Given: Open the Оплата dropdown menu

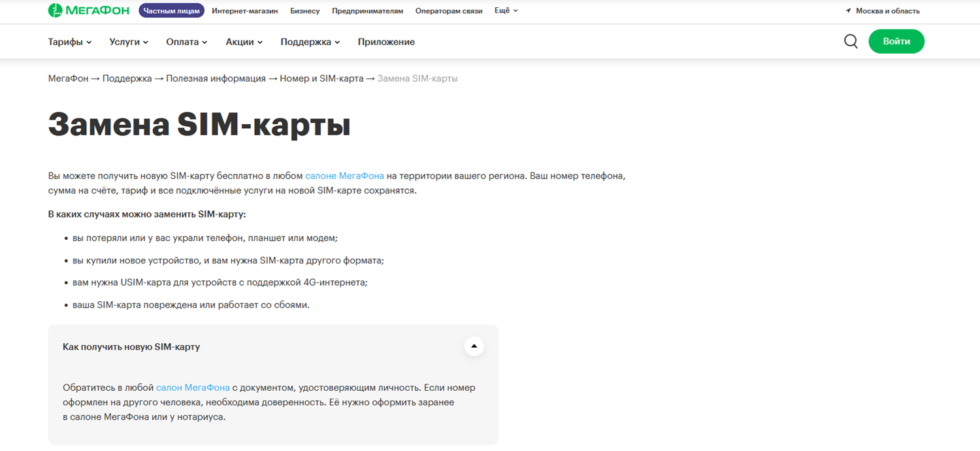Looking at the screenshot, I should 187,42.
